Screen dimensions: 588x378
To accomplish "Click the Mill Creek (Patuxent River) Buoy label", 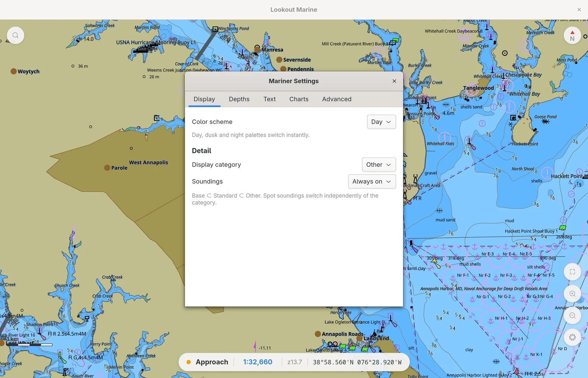I will tap(355, 44).
